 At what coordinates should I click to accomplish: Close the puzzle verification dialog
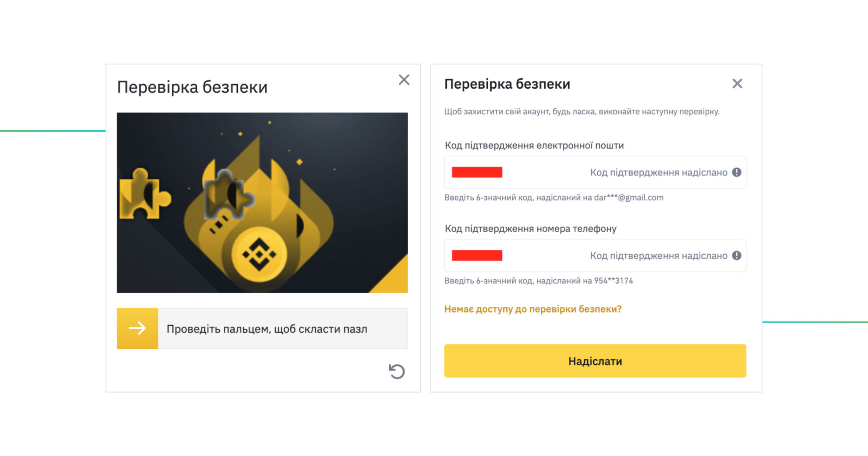click(x=404, y=80)
